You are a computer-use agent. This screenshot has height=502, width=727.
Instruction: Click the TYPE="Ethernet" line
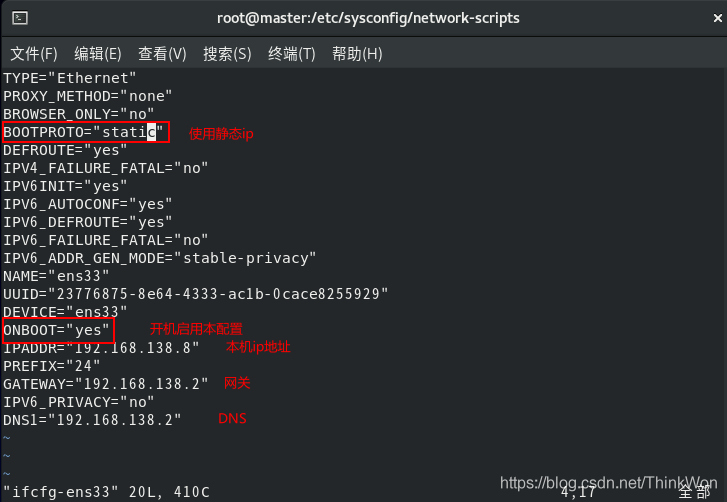tap(70, 78)
